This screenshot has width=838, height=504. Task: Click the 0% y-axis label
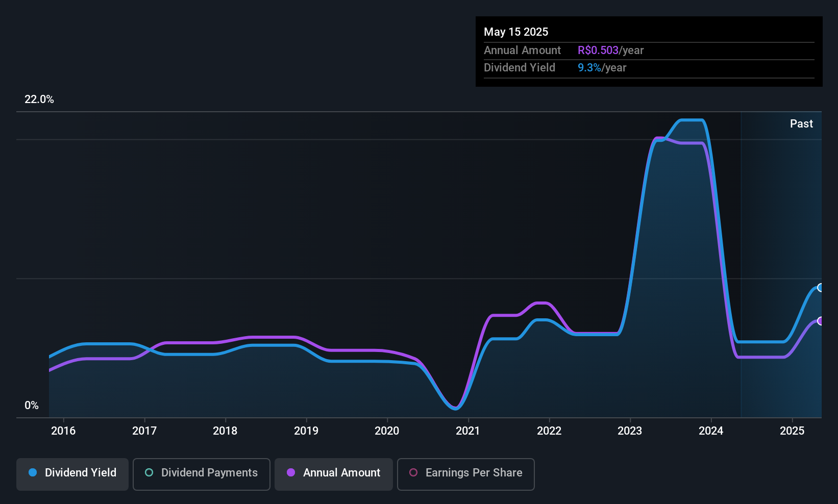pos(32,405)
